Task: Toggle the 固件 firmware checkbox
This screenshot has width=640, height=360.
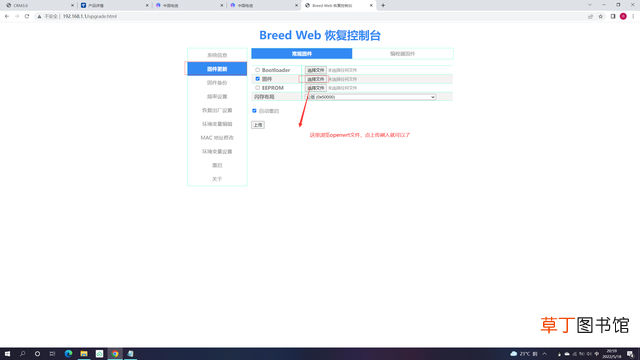Action: point(258,79)
